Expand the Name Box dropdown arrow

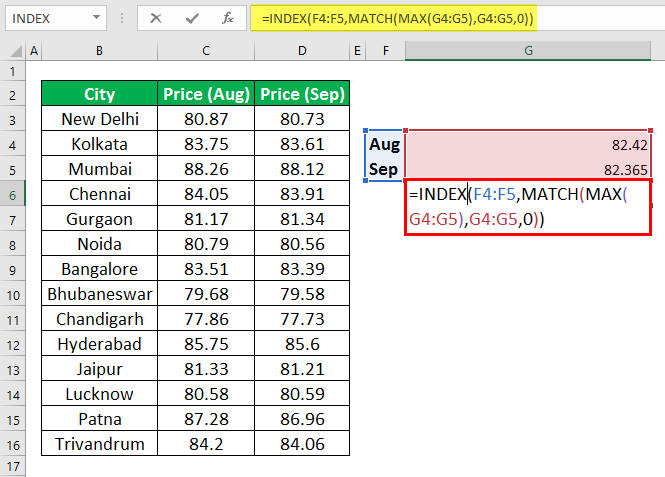[96, 18]
